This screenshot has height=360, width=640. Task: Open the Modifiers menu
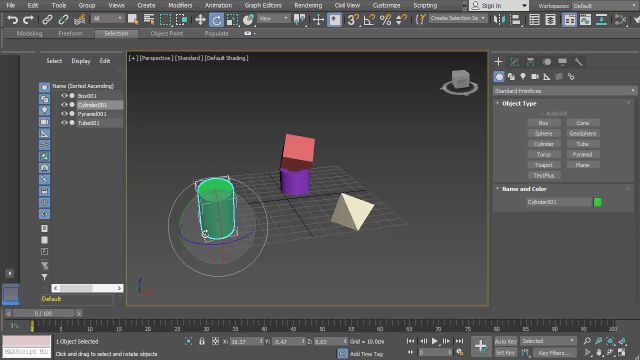click(x=180, y=5)
